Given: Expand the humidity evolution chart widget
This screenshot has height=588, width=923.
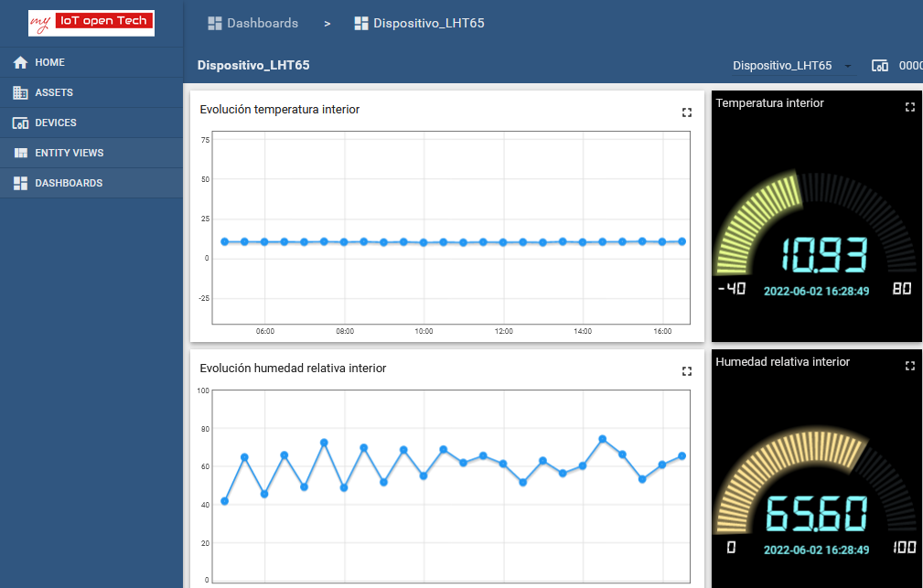Looking at the screenshot, I should click(x=687, y=370).
